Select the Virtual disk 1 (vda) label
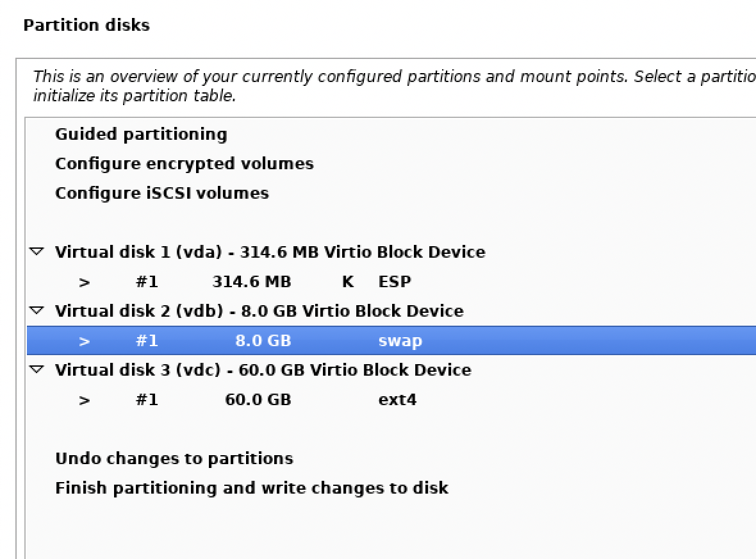 [270, 252]
